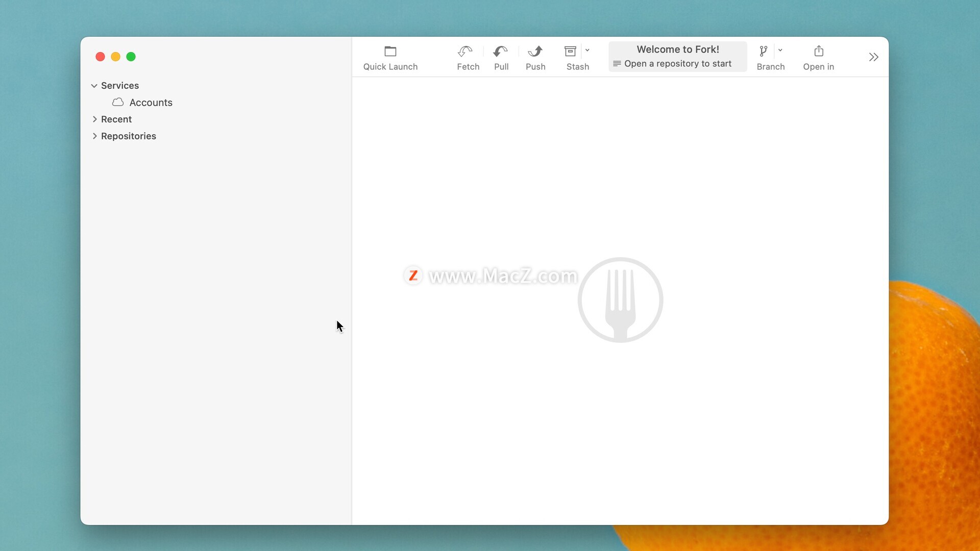
Task: Click the Stash box icon
Action: tap(571, 51)
